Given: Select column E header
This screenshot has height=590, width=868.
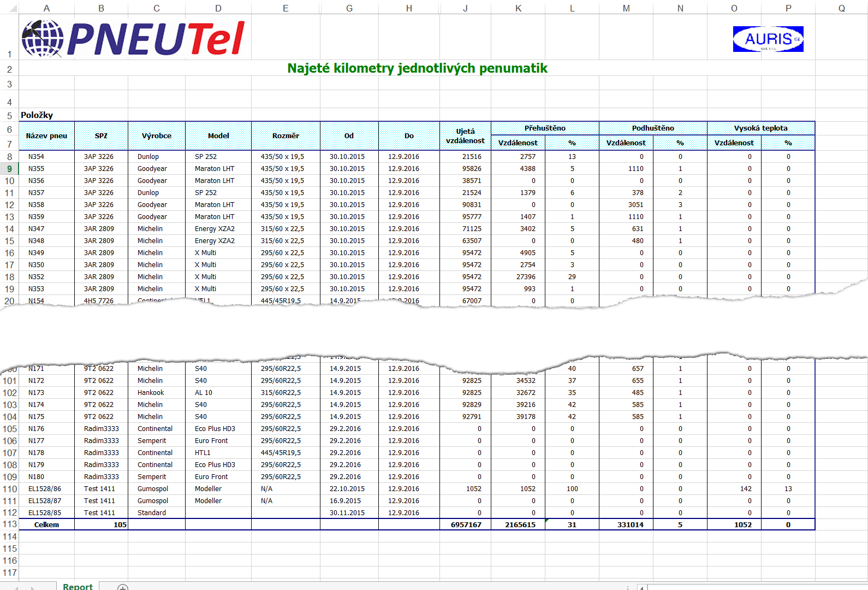Looking at the screenshot, I should click(286, 8).
